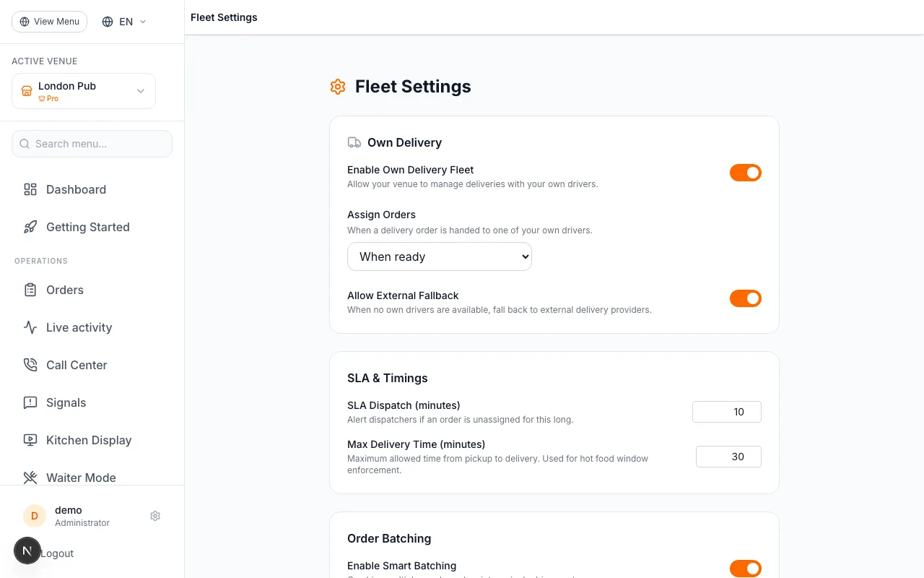Click the Signals message alert icon

click(x=30, y=402)
